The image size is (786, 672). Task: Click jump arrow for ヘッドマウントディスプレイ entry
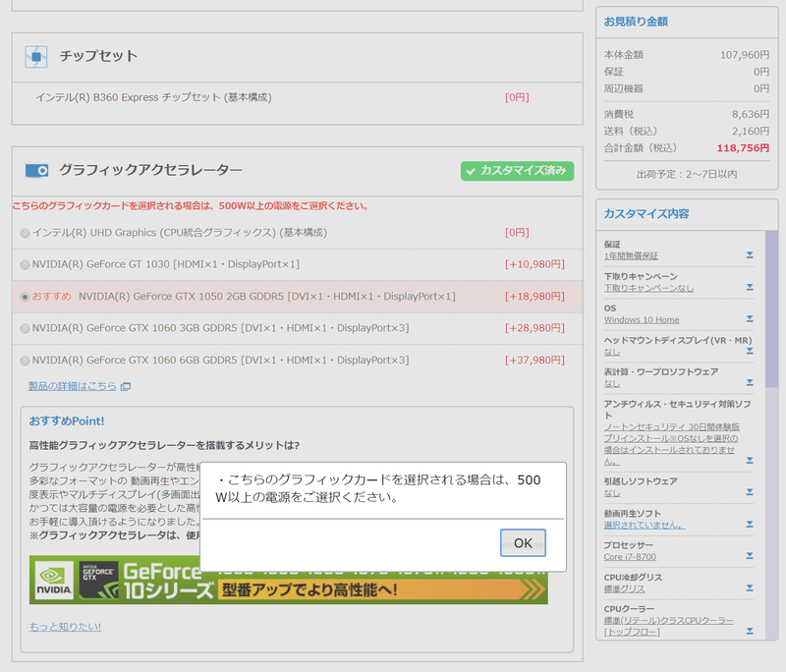pos(750,351)
